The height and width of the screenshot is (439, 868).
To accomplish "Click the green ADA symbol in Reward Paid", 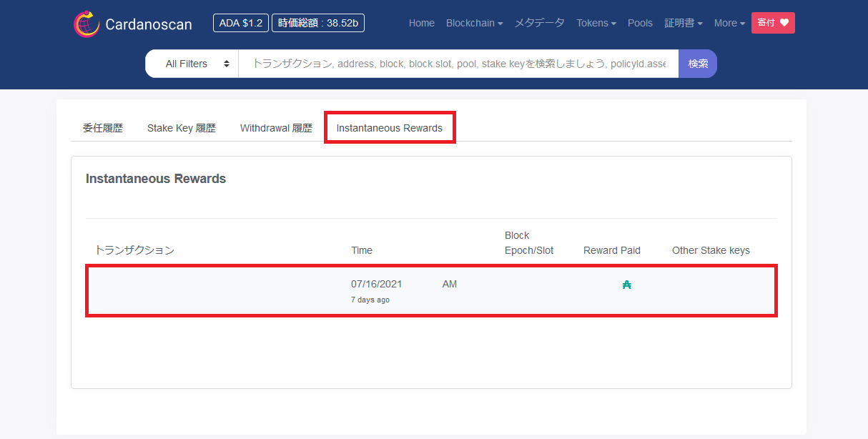I will (627, 285).
